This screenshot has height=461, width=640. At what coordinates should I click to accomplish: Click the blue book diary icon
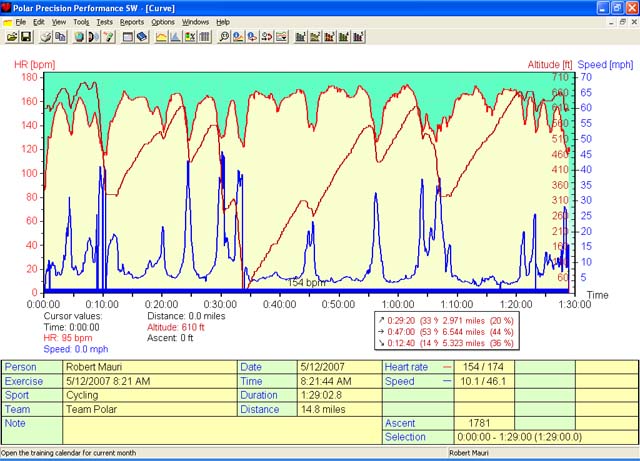[142, 37]
